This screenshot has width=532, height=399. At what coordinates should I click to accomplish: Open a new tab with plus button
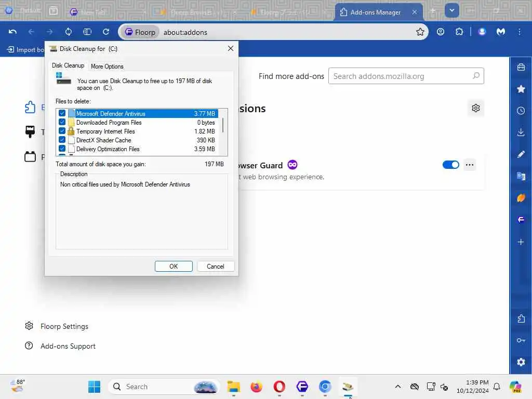point(433,11)
